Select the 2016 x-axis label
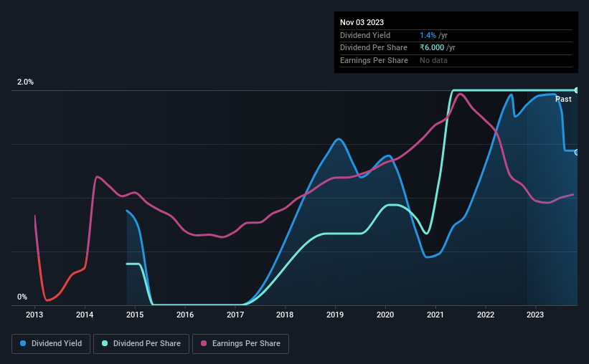Image resolution: width=589 pixels, height=364 pixels. (x=185, y=315)
